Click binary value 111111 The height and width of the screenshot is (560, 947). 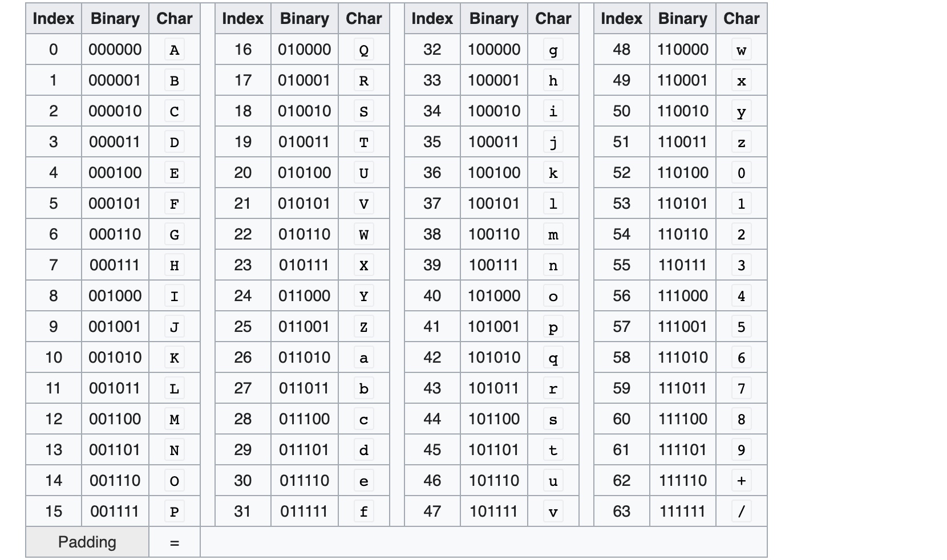coord(683,512)
